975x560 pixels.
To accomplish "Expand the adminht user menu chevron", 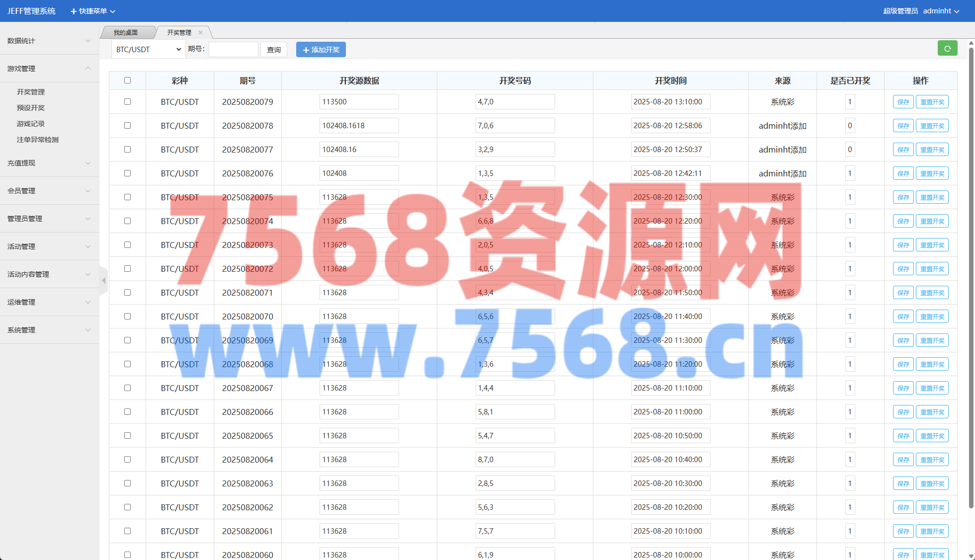I will [957, 11].
